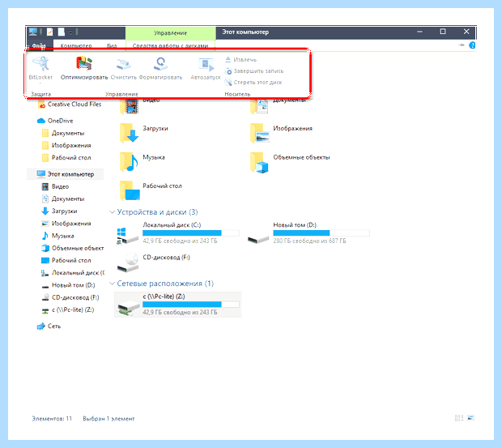Collapse the ribbon using the pin icon
Viewport: 502px width, 448px height.
pyautogui.click(x=462, y=45)
